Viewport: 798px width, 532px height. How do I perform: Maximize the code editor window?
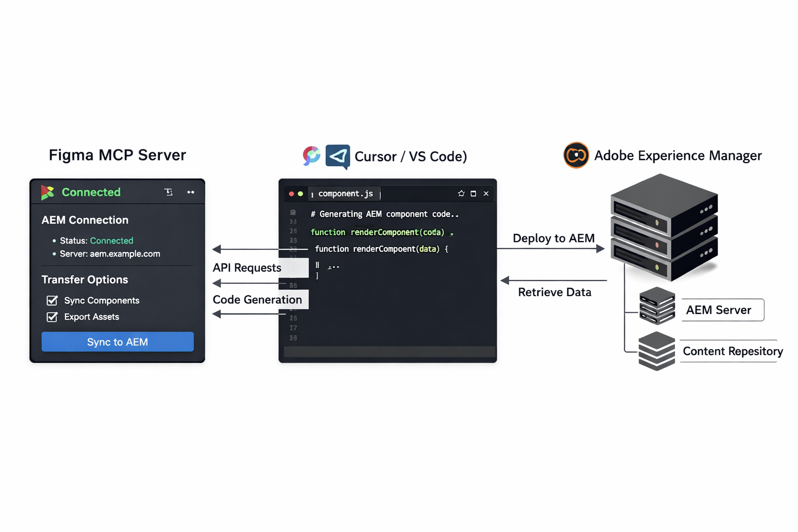473,193
